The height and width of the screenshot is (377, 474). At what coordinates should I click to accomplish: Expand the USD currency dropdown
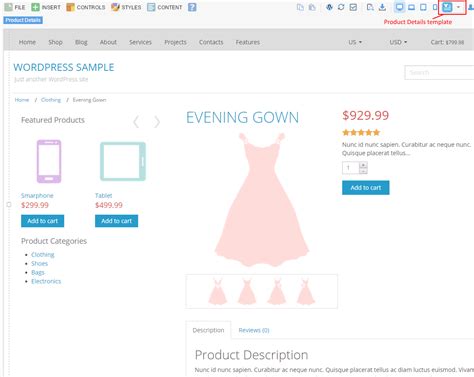(398, 42)
